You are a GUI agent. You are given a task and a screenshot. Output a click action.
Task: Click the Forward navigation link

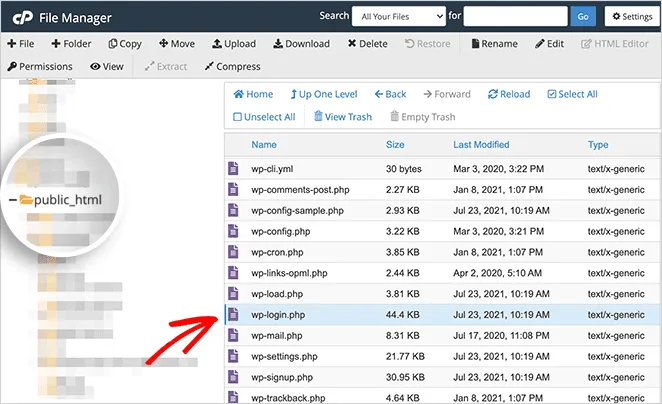click(x=447, y=94)
